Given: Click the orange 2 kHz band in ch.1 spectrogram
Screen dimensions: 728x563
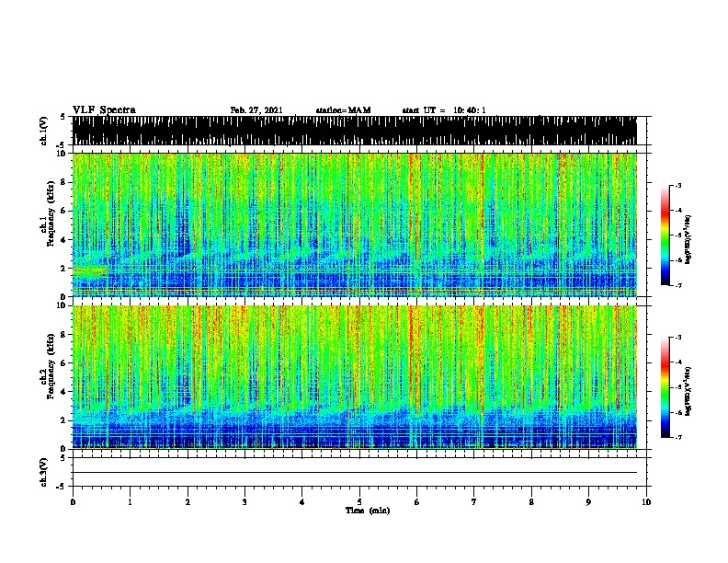Looking at the screenshot, I should coord(89,270).
